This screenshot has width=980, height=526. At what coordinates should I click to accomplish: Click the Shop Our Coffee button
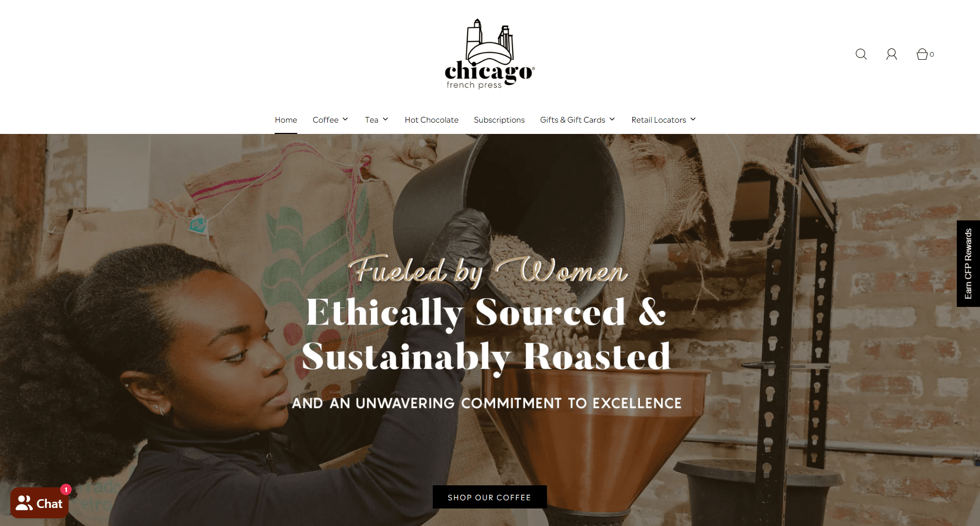[489, 497]
